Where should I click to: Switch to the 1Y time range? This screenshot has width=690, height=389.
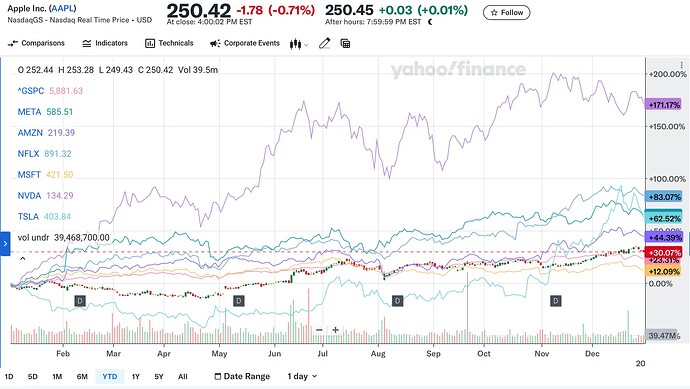pos(136,377)
